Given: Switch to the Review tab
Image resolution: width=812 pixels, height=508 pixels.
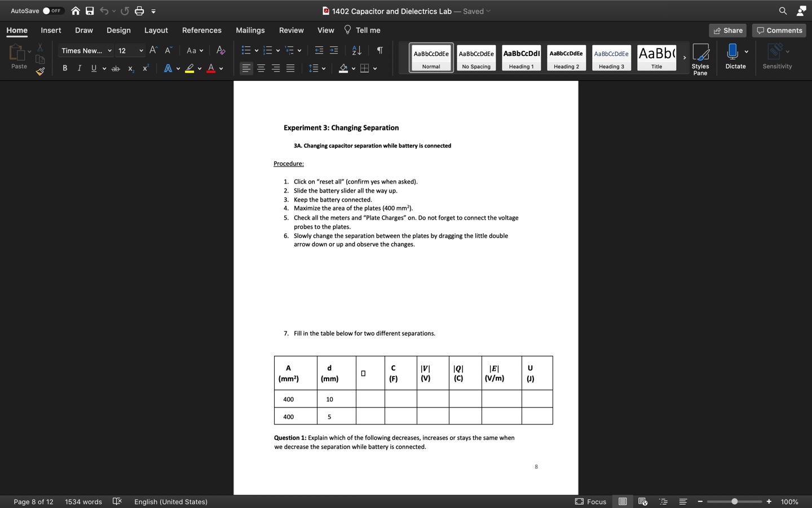Looking at the screenshot, I should point(291,30).
